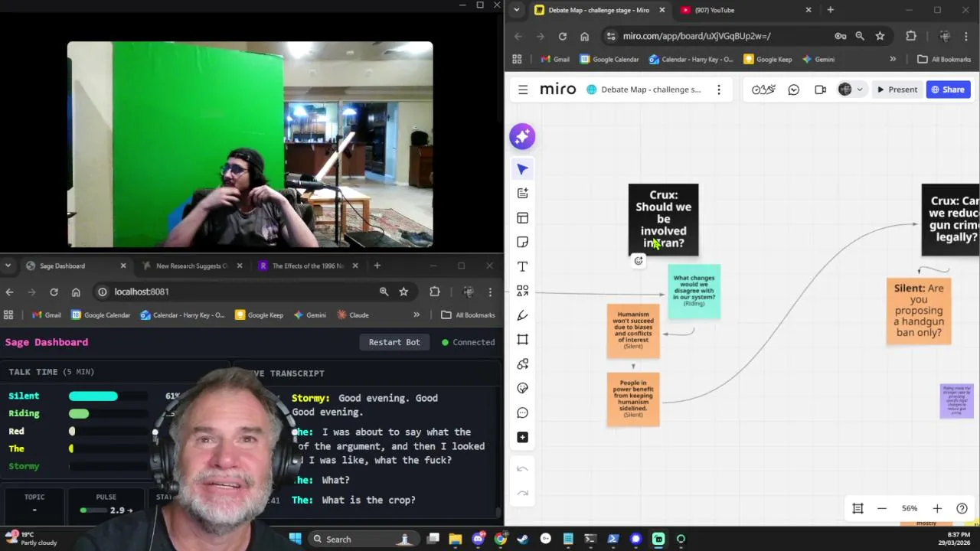Open the frames panel icon
The image size is (980, 551).
point(857,508)
